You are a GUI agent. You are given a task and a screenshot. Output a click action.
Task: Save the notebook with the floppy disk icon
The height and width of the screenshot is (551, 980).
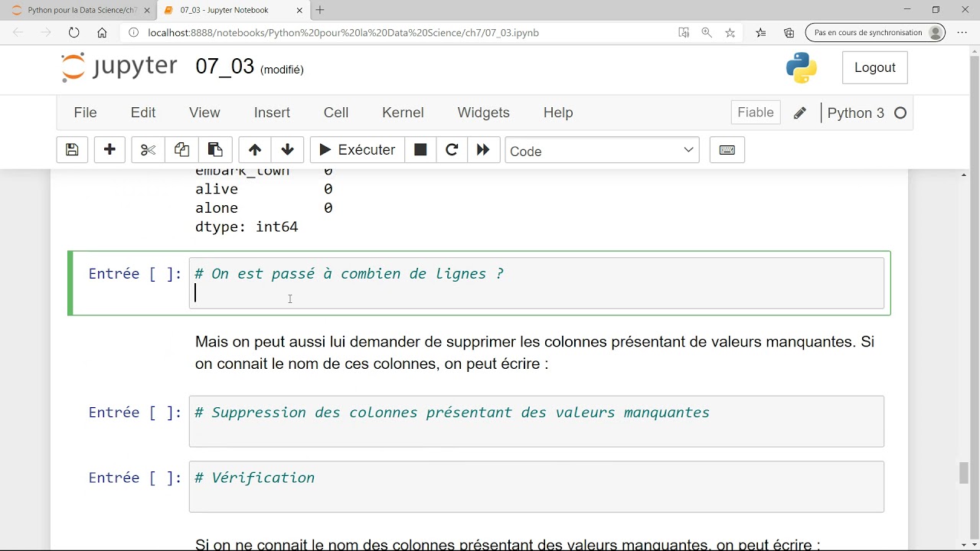coord(72,150)
